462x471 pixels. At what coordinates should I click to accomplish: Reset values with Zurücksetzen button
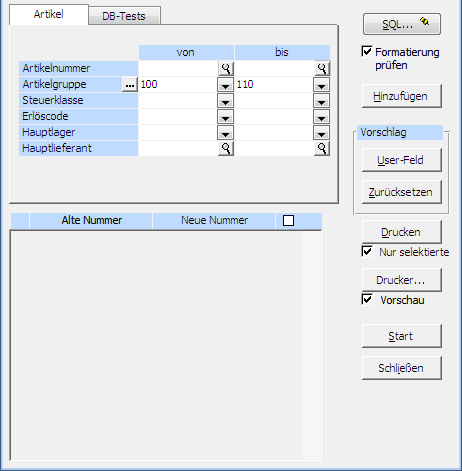pyautogui.click(x=402, y=192)
